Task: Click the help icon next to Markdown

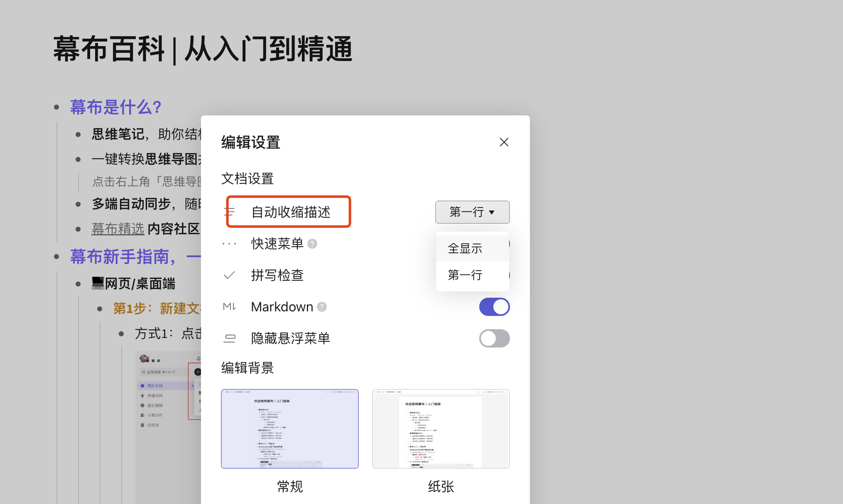Action: 322,307
